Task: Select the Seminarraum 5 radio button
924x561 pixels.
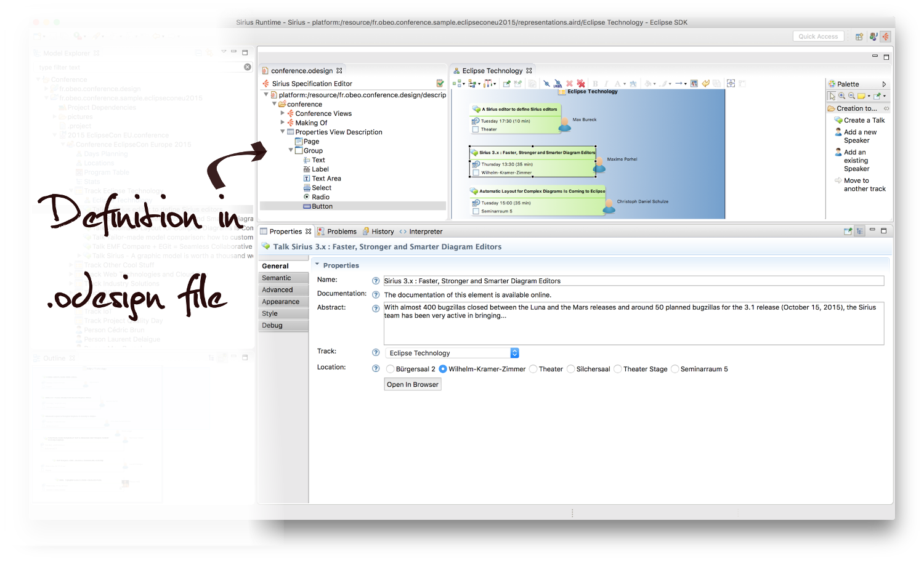Action: (x=675, y=369)
